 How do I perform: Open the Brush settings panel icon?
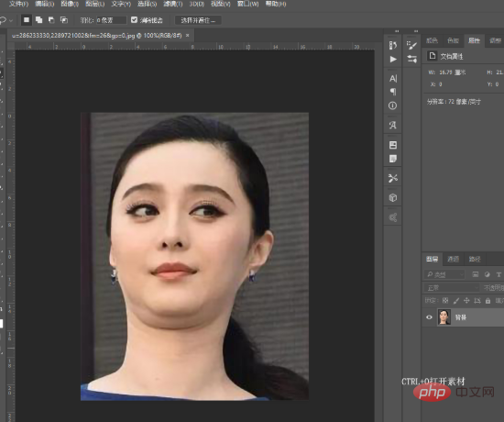pyautogui.click(x=411, y=45)
